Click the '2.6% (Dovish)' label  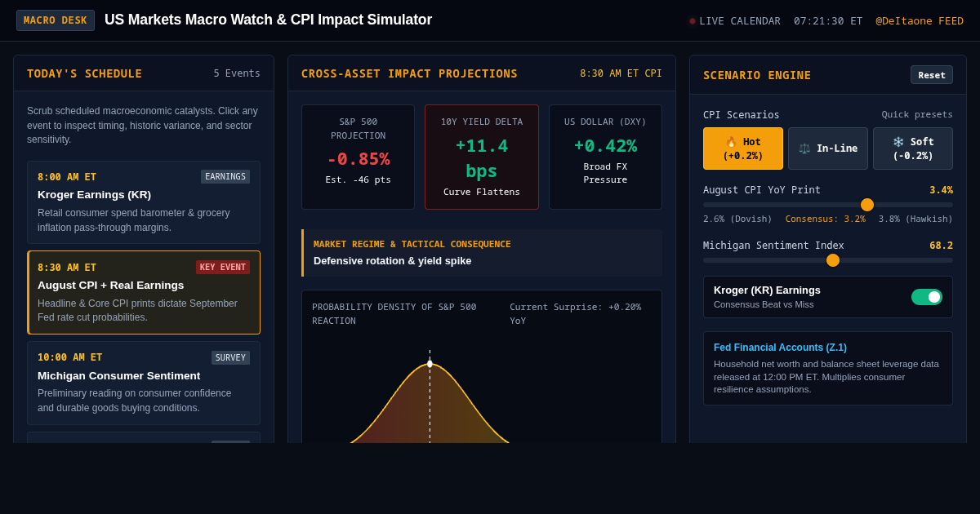[737, 219]
